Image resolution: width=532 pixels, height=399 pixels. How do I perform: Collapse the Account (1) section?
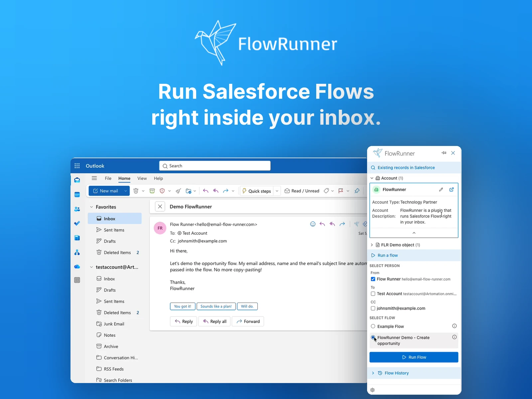point(372,178)
